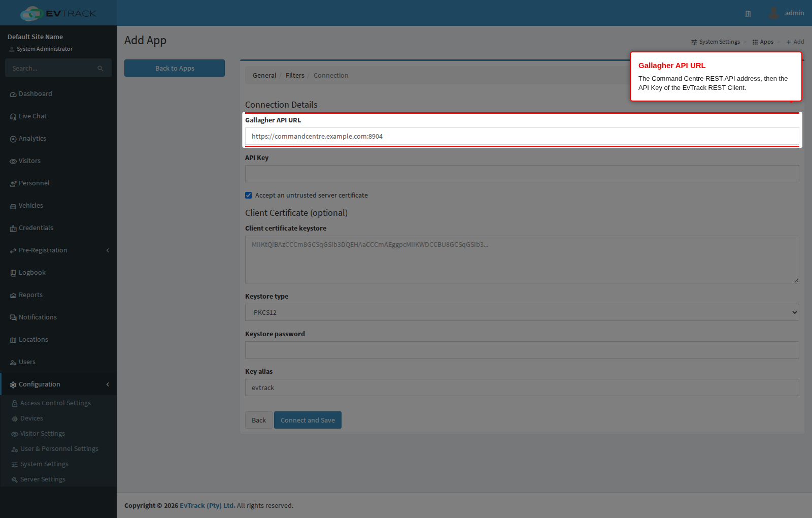Click the Default Site Name text

click(36, 37)
